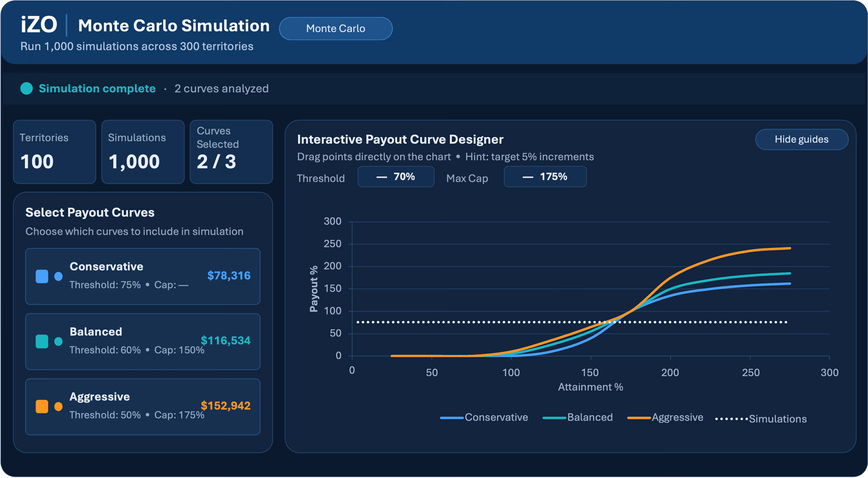Viewport: 868px width, 478px height.
Task: Toggle the Conservative curve checkbox
Action: (x=42, y=276)
